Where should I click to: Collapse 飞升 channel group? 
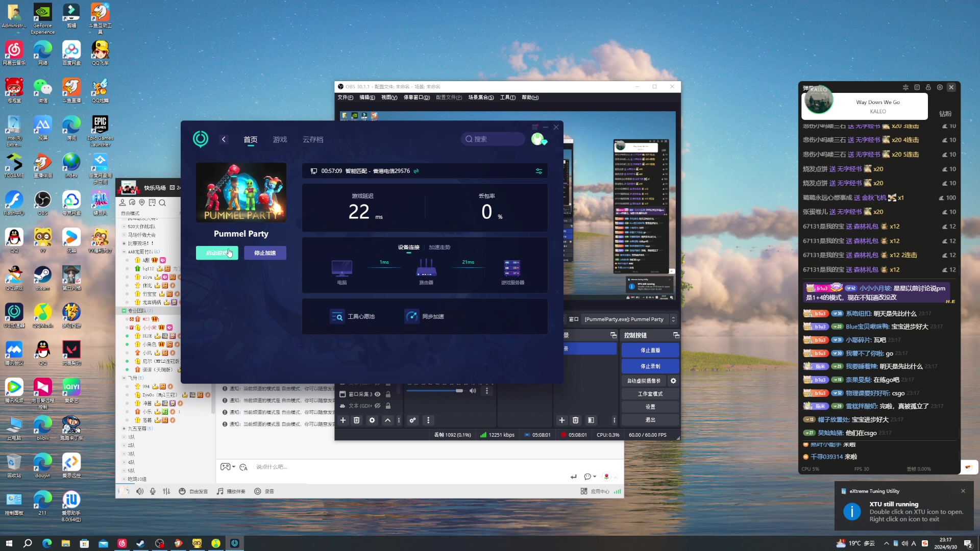click(x=124, y=378)
